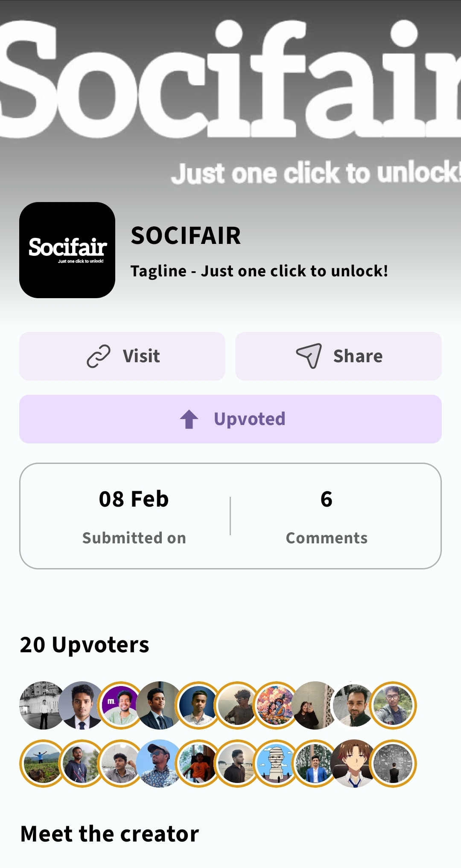Open the 20 Upvoters list heading
The image size is (461, 868).
point(85,645)
